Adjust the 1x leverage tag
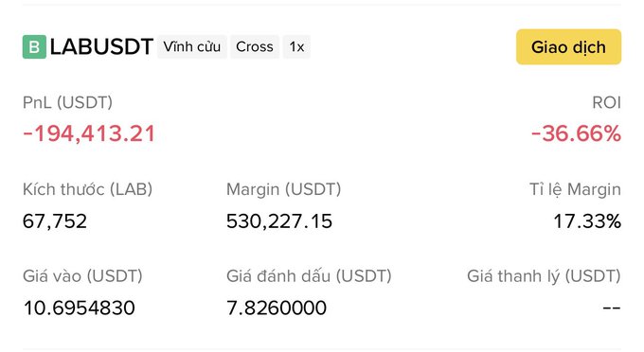 pos(296,46)
